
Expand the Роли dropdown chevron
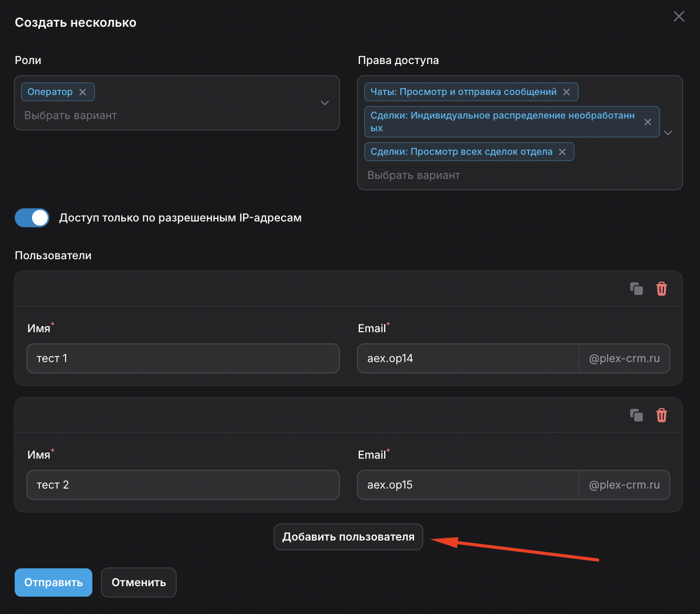tap(325, 103)
